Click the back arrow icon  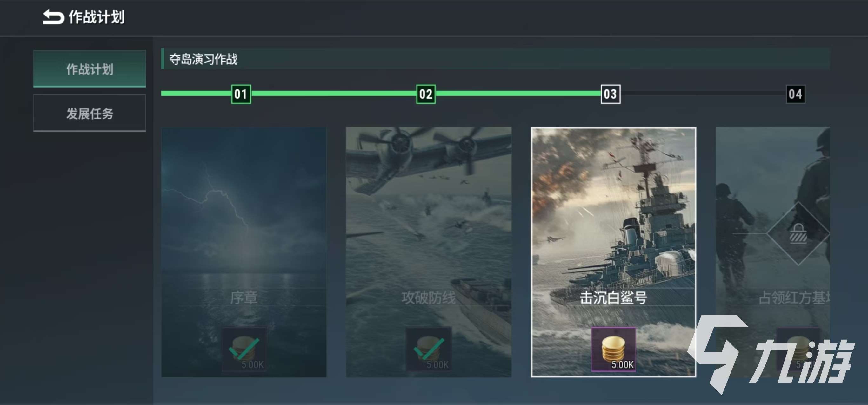click(x=53, y=17)
